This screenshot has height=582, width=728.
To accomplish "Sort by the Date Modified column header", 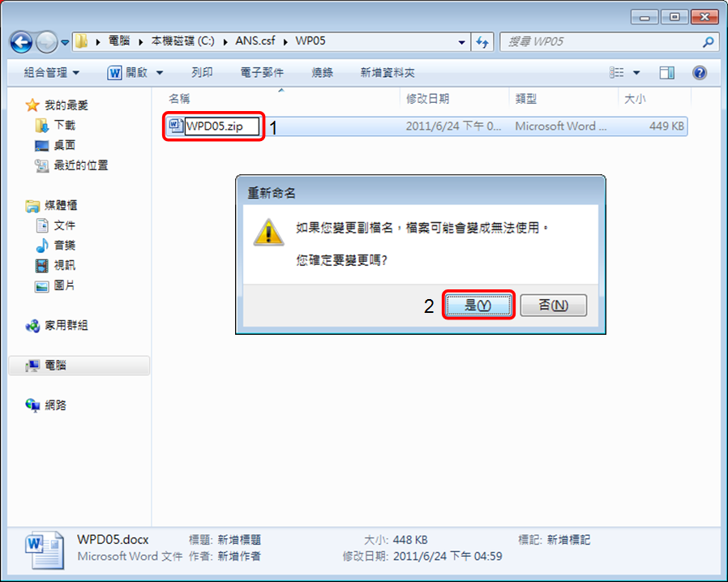I will 427,99.
